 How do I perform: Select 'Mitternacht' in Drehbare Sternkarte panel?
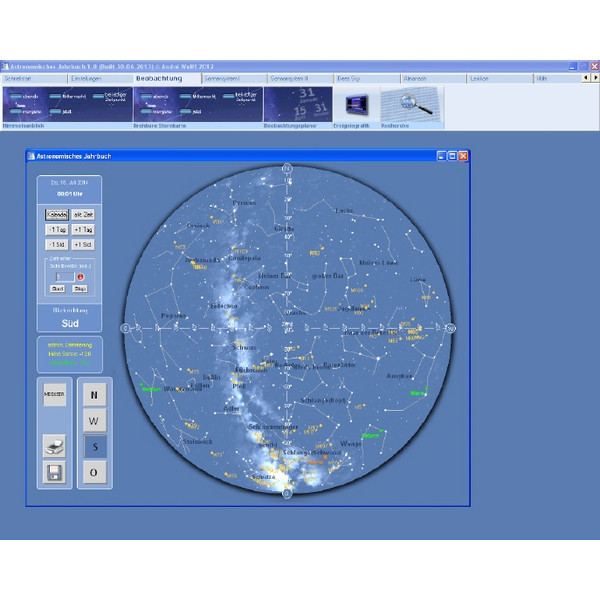tap(198, 96)
